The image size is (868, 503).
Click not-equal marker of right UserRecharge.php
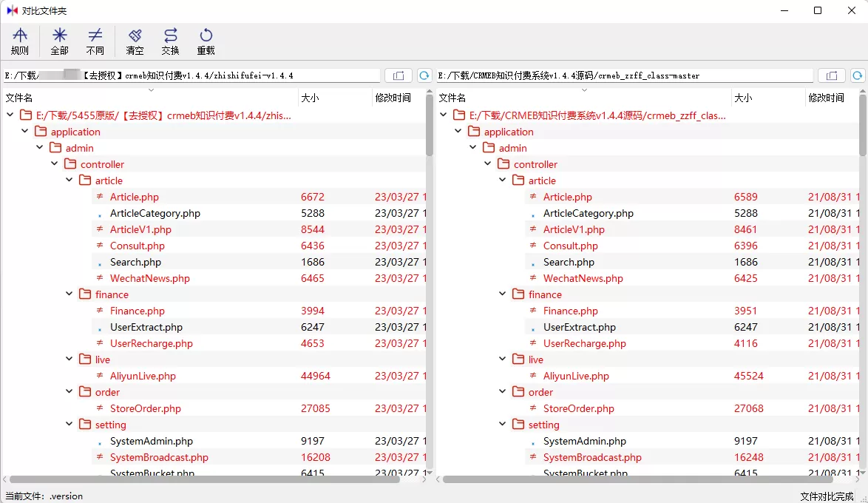[533, 343]
